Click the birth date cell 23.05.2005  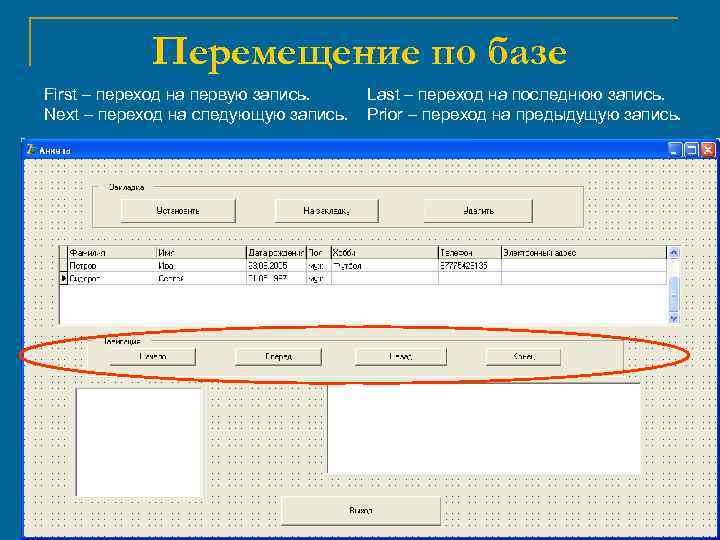pyautogui.click(x=276, y=265)
